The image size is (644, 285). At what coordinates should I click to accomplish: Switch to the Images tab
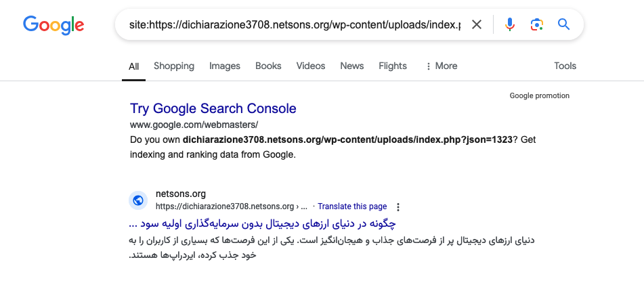pyautogui.click(x=225, y=66)
